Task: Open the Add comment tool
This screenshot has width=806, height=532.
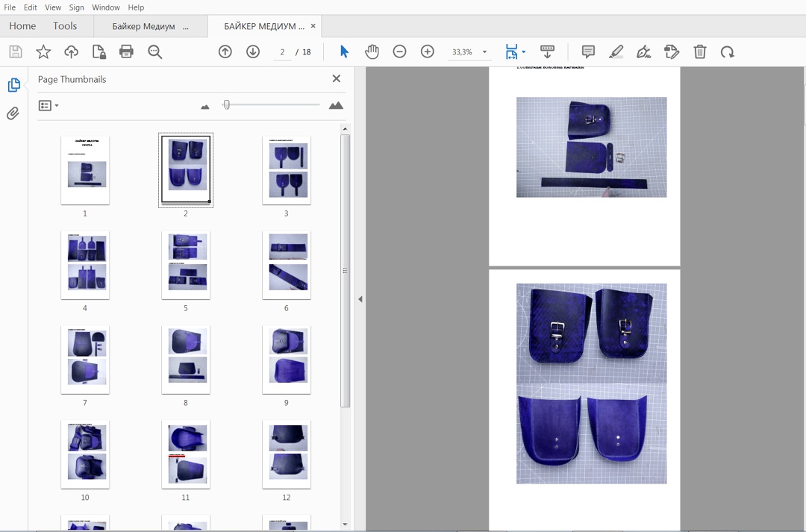Action: tap(588, 51)
